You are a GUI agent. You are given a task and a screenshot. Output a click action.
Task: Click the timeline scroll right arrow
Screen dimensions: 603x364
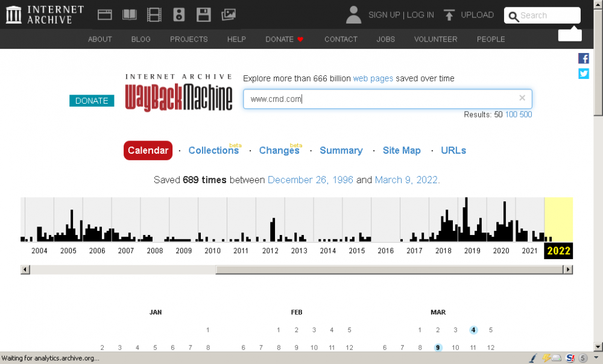pyautogui.click(x=568, y=269)
